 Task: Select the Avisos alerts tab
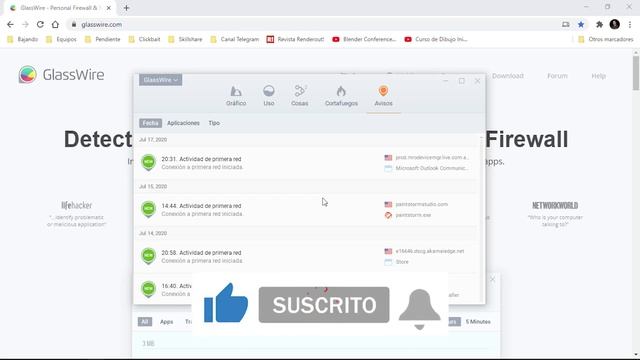[383, 96]
